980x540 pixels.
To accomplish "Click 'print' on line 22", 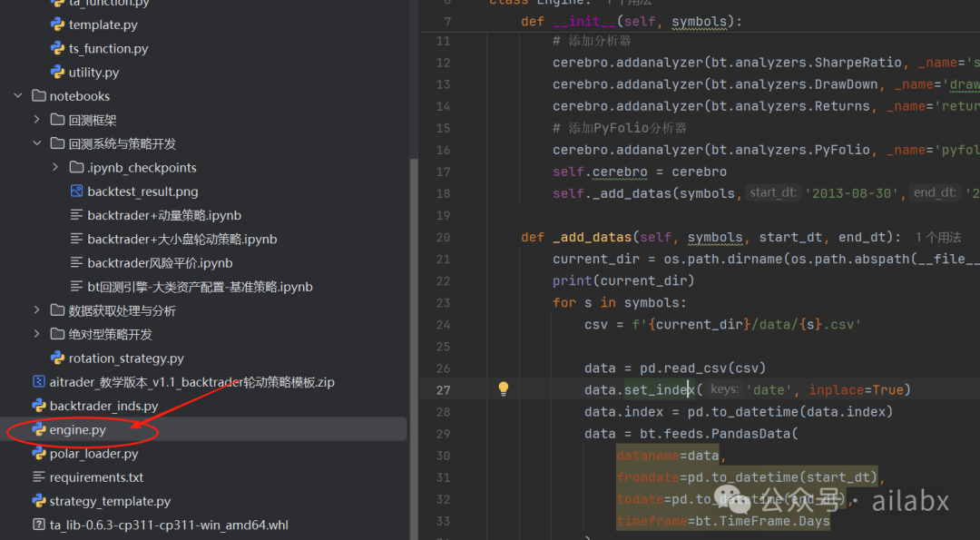I will pyautogui.click(x=572, y=281).
